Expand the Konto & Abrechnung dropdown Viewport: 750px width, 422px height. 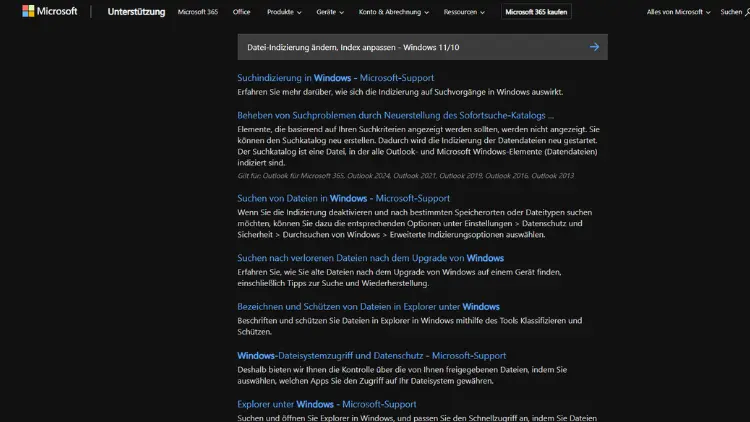[394, 12]
